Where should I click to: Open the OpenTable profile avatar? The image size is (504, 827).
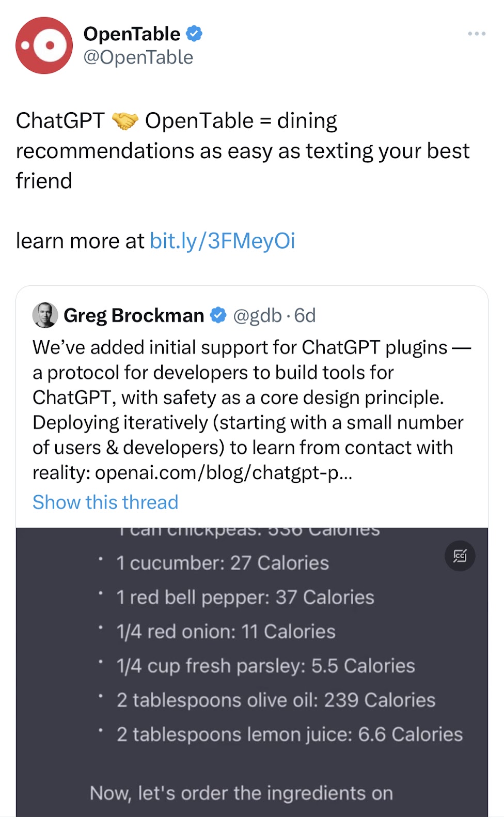click(44, 45)
